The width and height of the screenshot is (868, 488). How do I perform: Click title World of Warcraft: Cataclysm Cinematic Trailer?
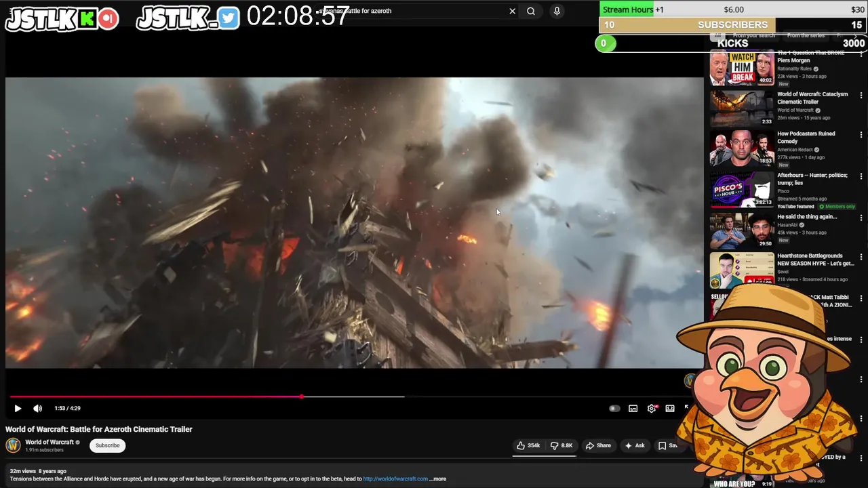coord(812,98)
